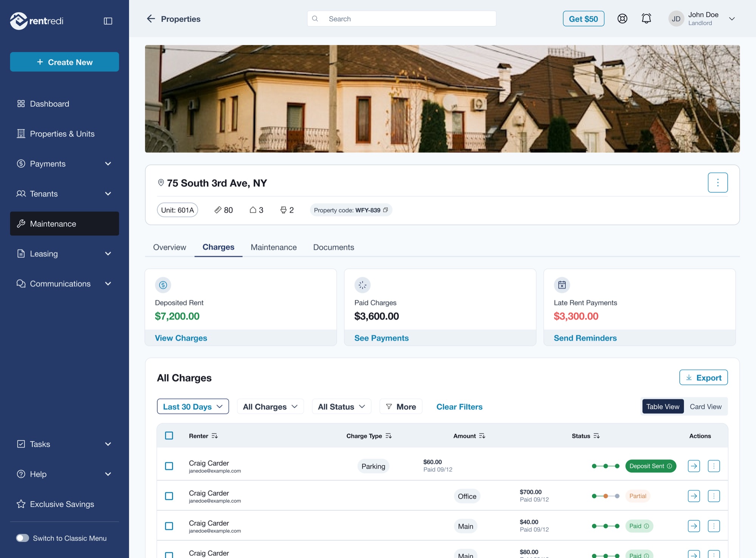This screenshot has height=558, width=756.
Task: Click the Get $50 button
Action: tap(583, 19)
